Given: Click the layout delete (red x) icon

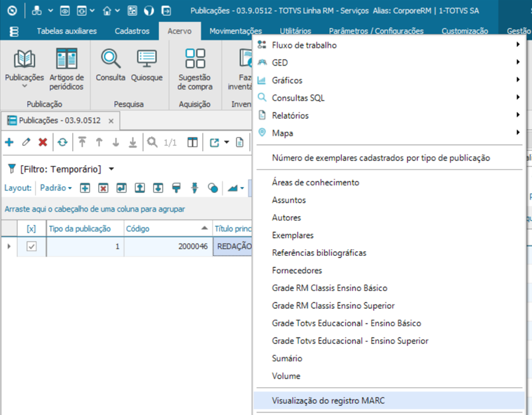Looking at the screenshot, I should pos(103,188).
